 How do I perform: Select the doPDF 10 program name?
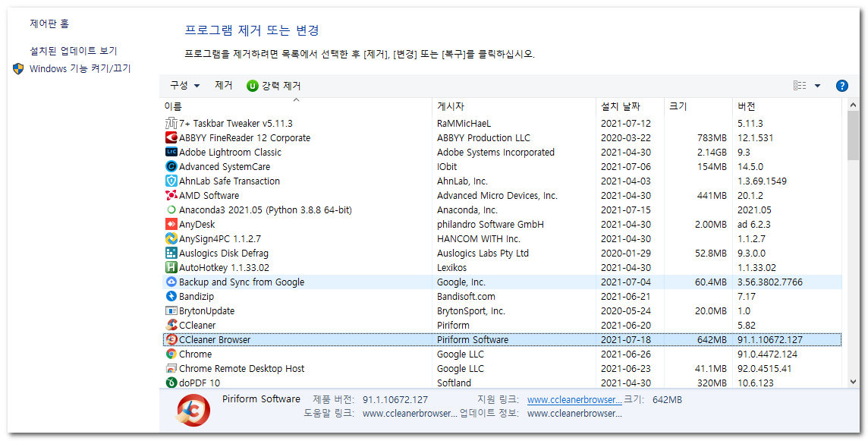pos(200,383)
